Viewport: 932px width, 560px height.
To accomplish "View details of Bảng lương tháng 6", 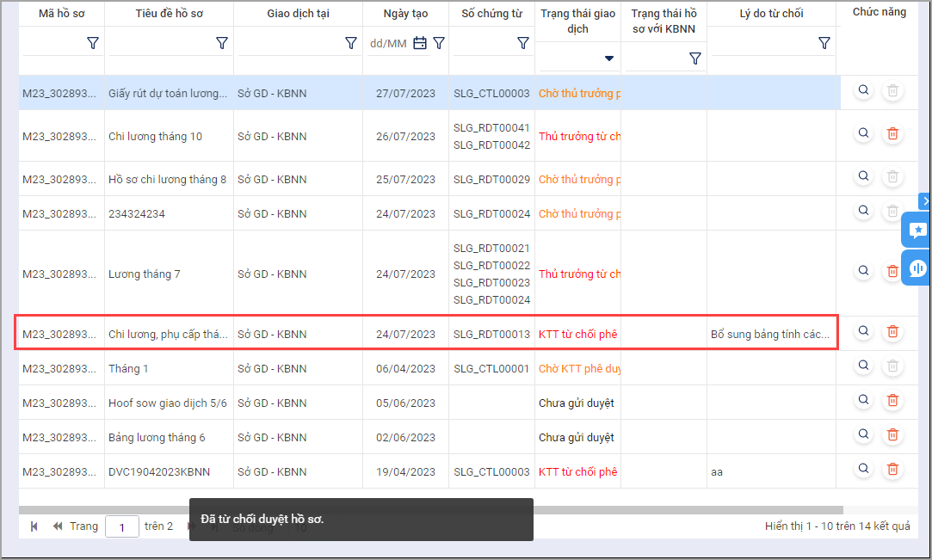I will (x=864, y=434).
